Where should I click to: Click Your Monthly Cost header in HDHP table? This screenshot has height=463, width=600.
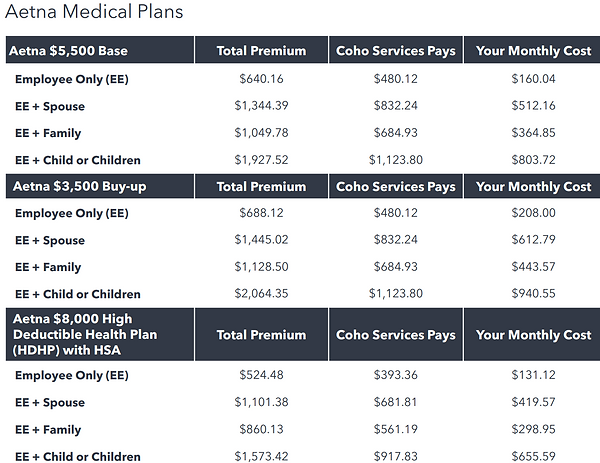click(x=533, y=335)
